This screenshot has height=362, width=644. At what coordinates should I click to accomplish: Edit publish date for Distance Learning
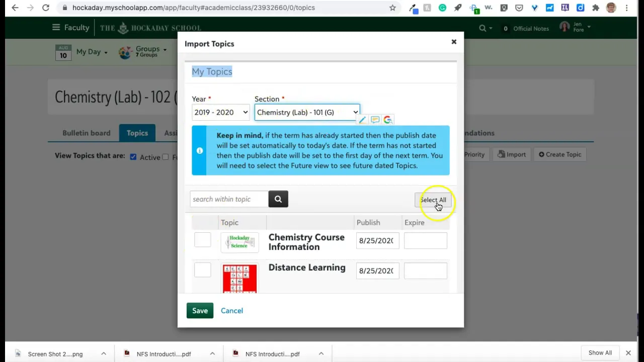tap(377, 270)
